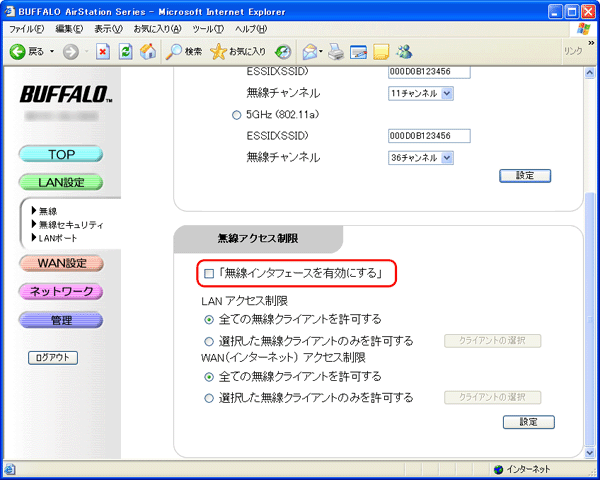600x480 pixels.
Task: Select the 5GHz (802.11a) radio button
Action: [x=237, y=115]
